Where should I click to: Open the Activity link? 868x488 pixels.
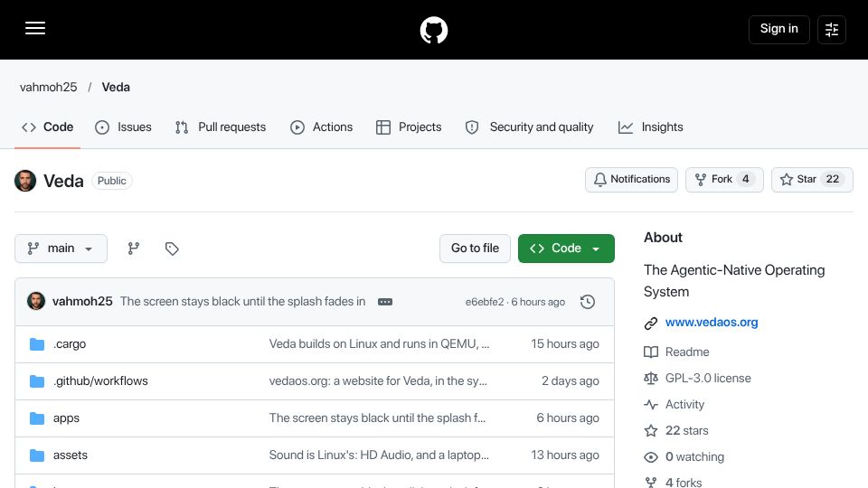point(684,405)
